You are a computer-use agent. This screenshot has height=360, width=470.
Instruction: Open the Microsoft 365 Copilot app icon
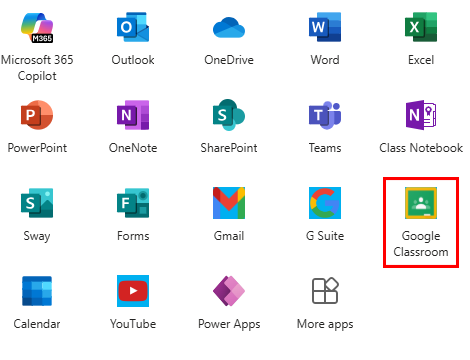[37, 27]
